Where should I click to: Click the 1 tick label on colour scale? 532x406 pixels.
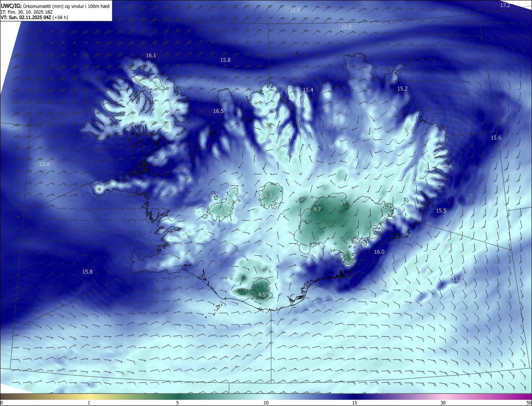pyautogui.click(x=89, y=403)
